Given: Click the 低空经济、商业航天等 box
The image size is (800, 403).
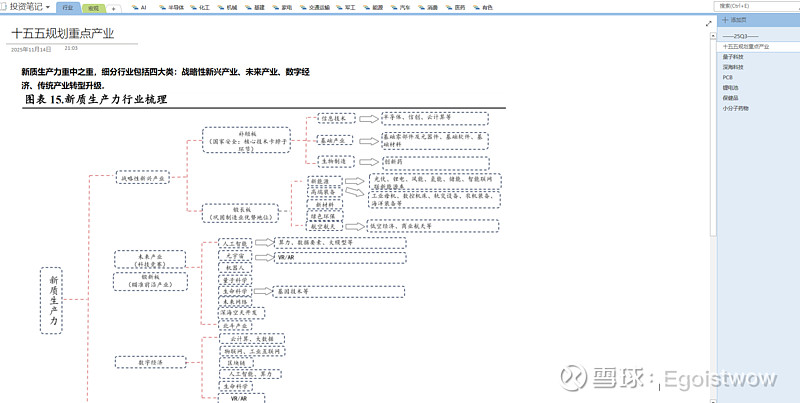Looking at the screenshot, I should coord(433,226).
